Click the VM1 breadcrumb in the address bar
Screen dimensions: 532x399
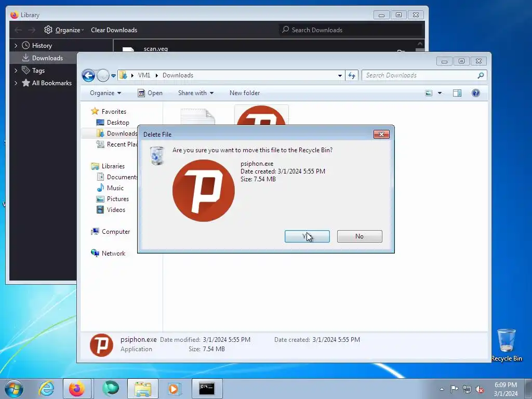pos(144,75)
